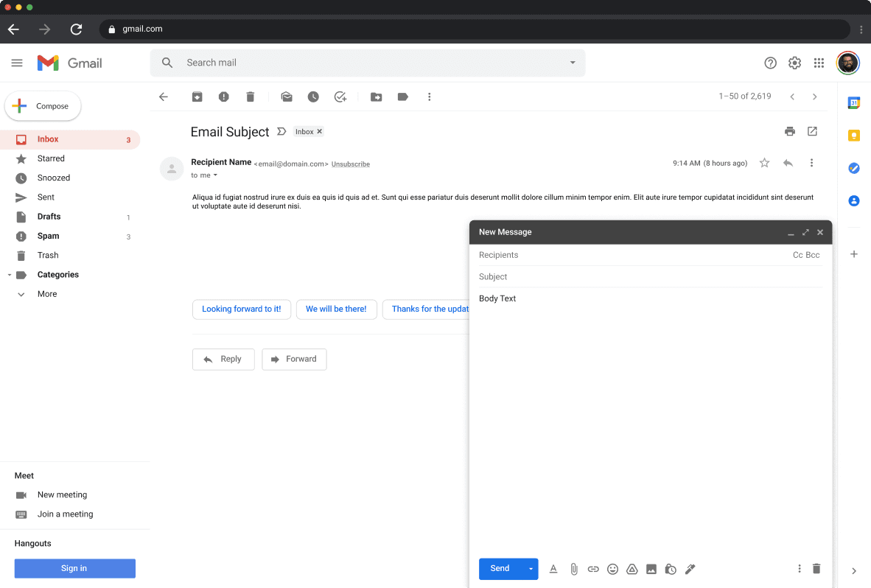
Task: Click the account profile avatar
Action: tap(847, 63)
